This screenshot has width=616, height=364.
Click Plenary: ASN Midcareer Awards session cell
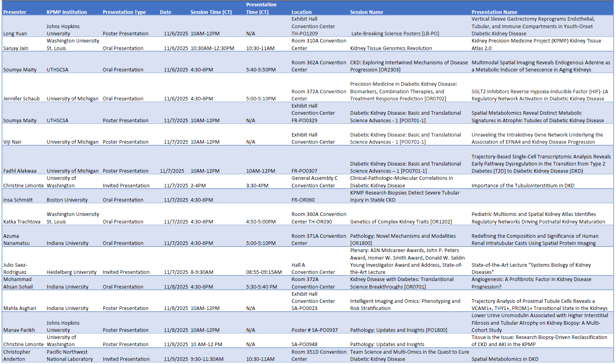[x=407, y=261]
